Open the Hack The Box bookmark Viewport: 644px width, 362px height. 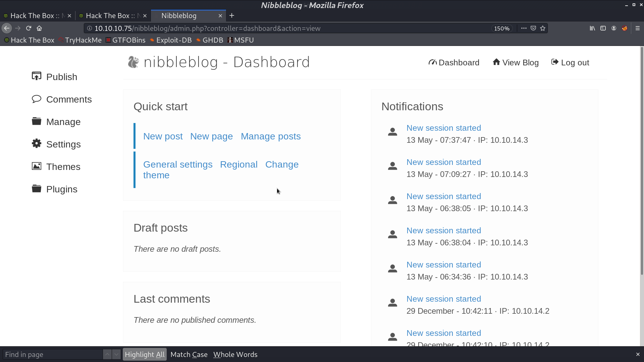[29, 40]
